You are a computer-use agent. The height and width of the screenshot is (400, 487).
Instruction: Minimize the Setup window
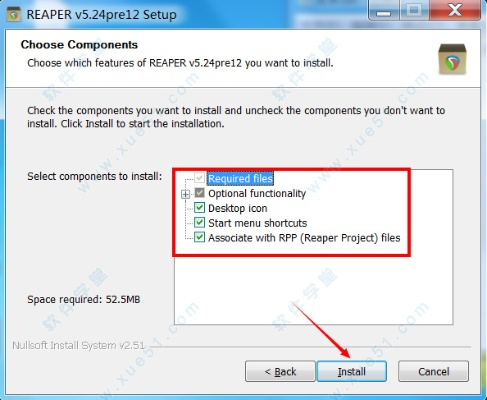(383, 10)
